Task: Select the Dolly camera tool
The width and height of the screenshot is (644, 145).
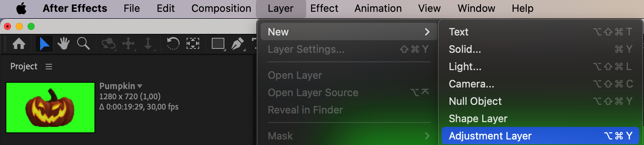Action: [148, 43]
